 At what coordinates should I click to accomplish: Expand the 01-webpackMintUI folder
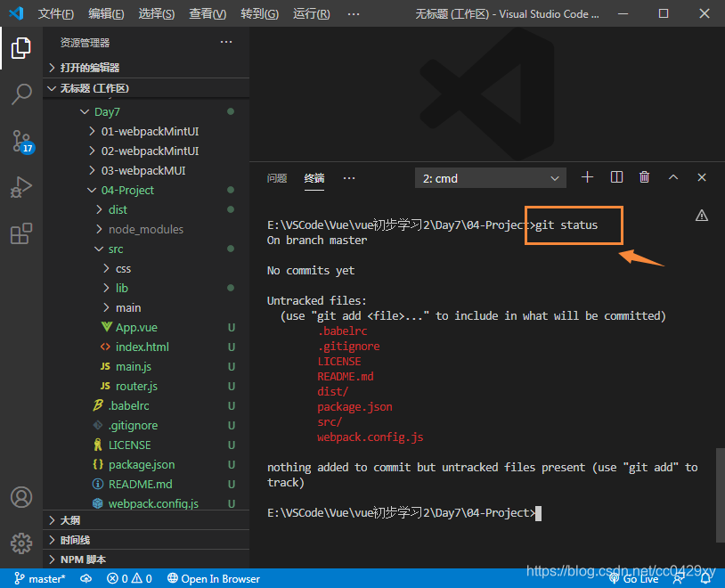pos(146,131)
